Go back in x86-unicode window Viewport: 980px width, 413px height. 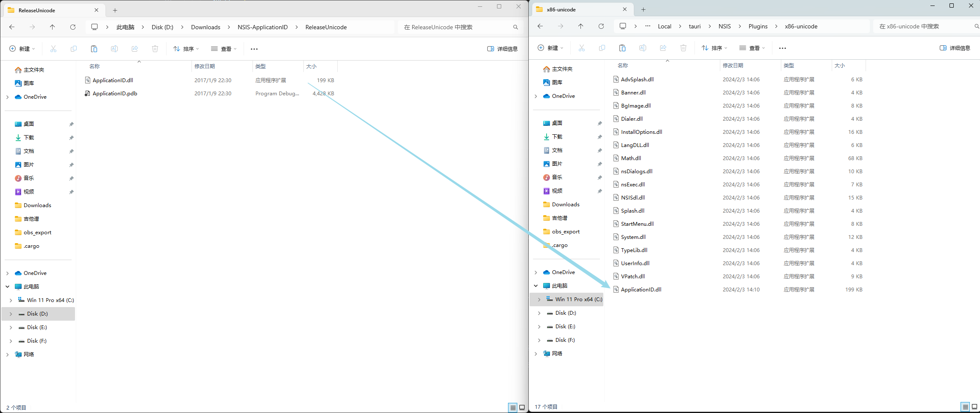pos(540,26)
